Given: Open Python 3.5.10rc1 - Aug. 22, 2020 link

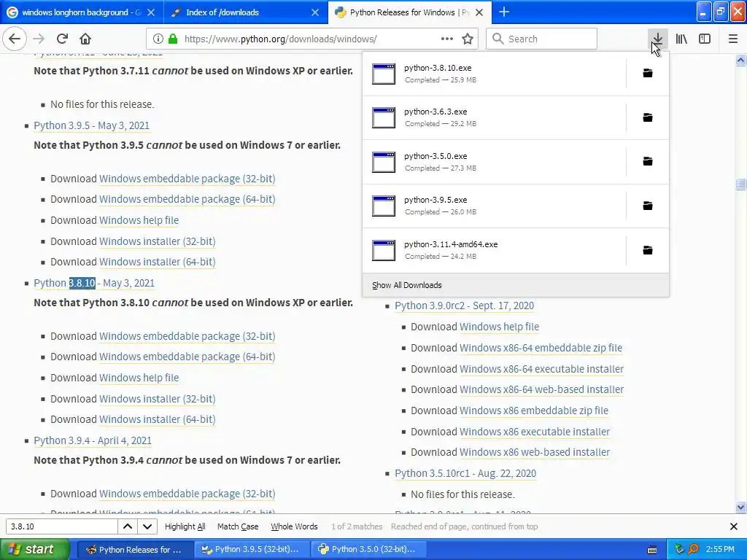Looking at the screenshot, I should [x=465, y=473].
